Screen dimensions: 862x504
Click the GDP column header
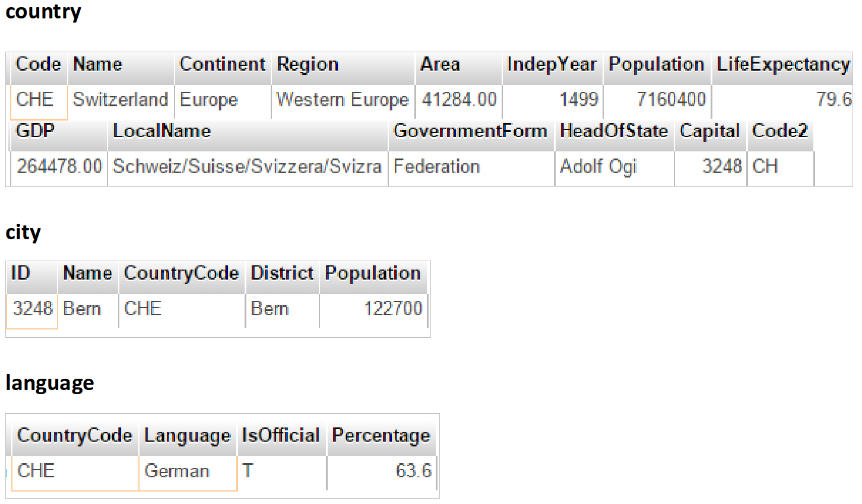pyautogui.click(x=36, y=131)
